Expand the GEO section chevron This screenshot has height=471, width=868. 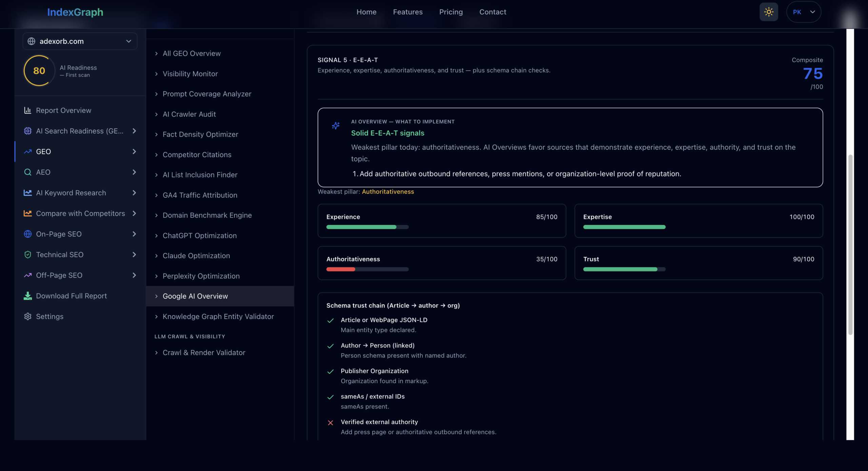coord(134,152)
